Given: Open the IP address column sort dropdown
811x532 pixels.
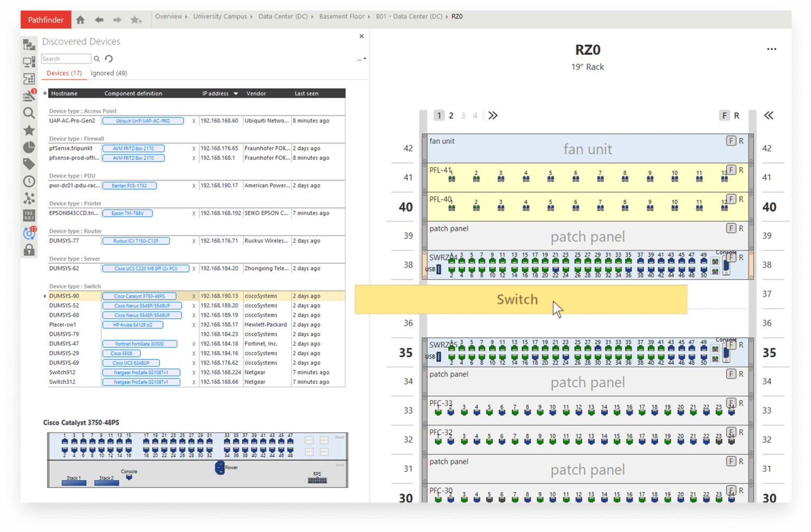Looking at the screenshot, I should (235, 93).
